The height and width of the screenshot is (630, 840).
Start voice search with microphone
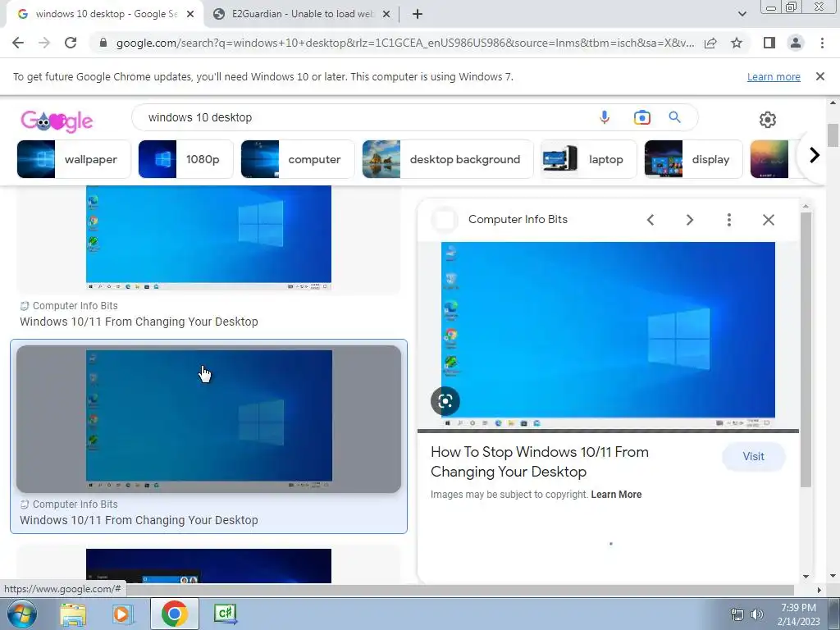pyautogui.click(x=605, y=117)
